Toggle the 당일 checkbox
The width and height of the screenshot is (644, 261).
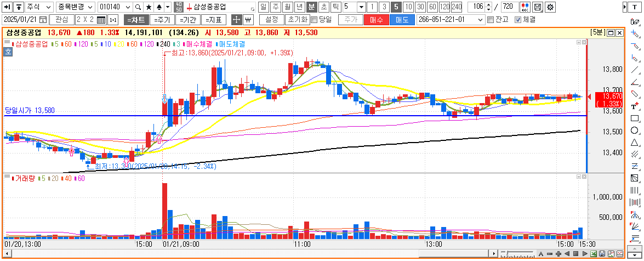[x=314, y=20]
